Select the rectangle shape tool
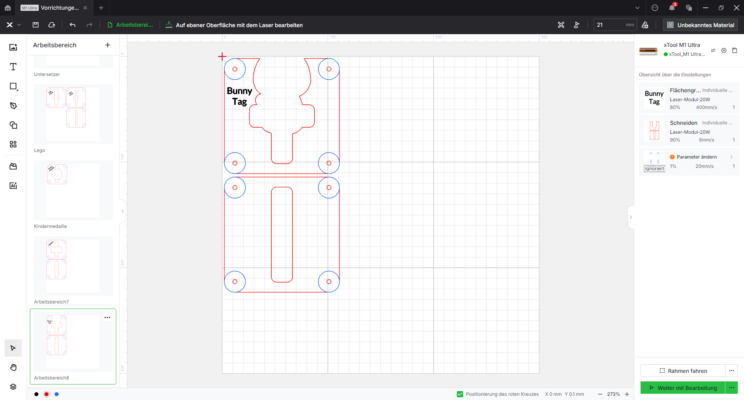The width and height of the screenshot is (744, 400). [x=13, y=86]
